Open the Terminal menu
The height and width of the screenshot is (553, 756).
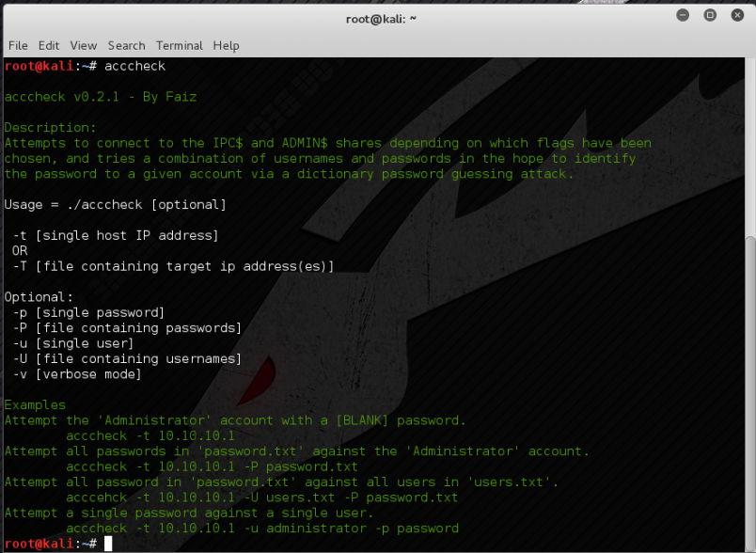point(180,45)
